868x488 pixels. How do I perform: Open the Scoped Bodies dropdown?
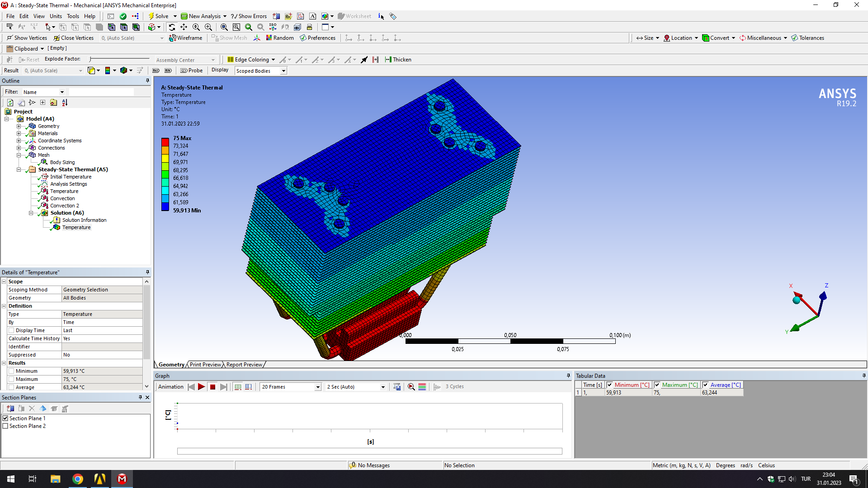[x=283, y=71]
